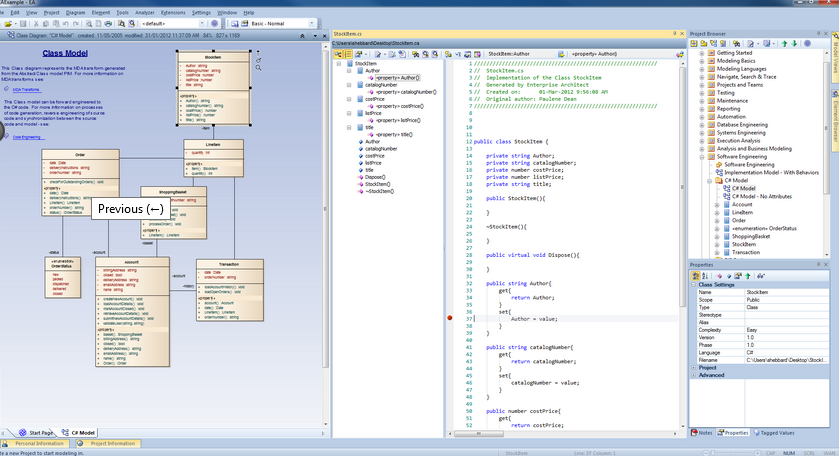
Task: Expand the Advanced section in Properties
Action: [x=694, y=375]
